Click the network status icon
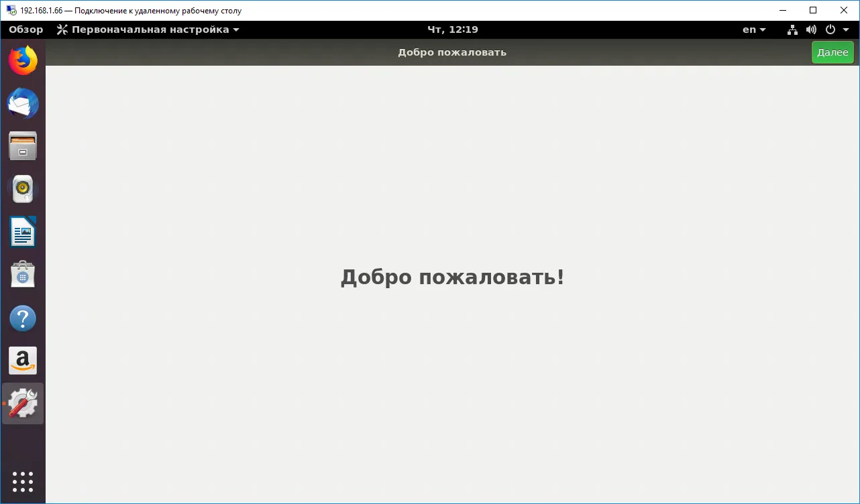Image resolution: width=860 pixels, height=504 pixels. click(x=792, y=29)
